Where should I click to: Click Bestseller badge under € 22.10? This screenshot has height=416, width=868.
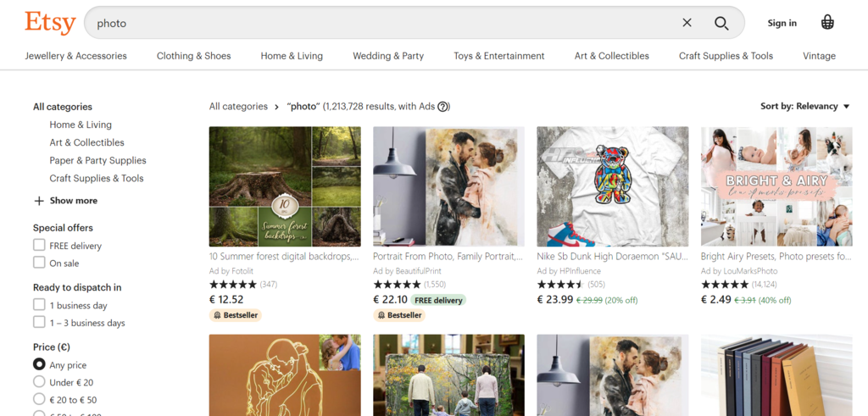click(x=399, y=315)
